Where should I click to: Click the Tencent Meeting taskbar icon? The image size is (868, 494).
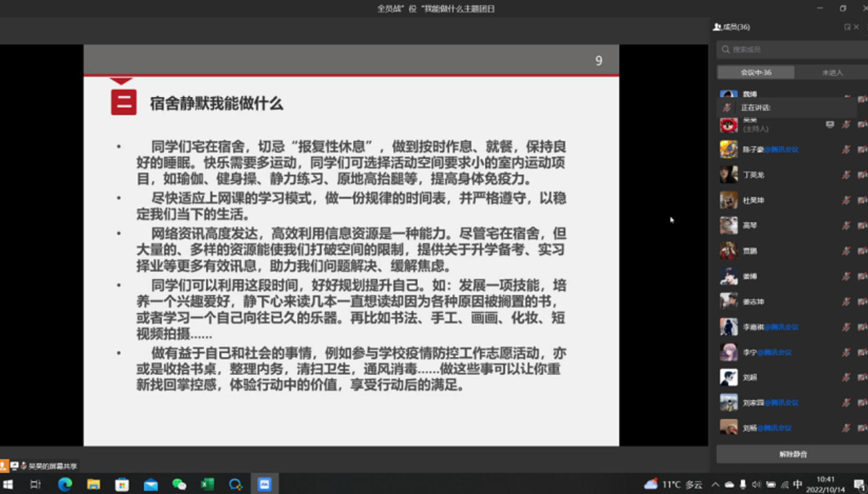(x=264, y=484)
